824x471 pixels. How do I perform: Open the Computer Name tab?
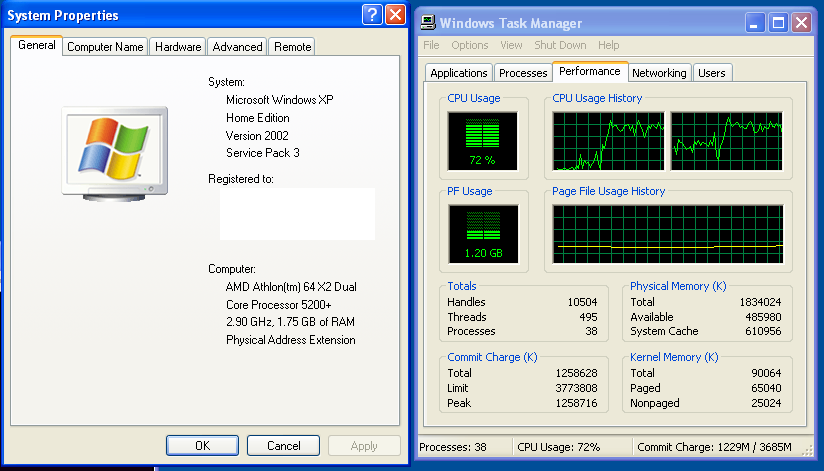pyautogui.click(x=105, y=47)
